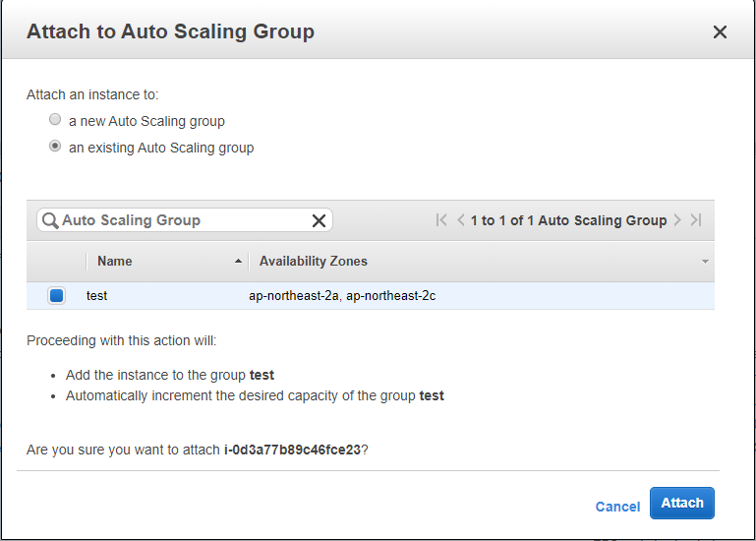The height and width of the screenshot is (541, 756).
Task: Click the Cancel link
Action: coord(617,507)
